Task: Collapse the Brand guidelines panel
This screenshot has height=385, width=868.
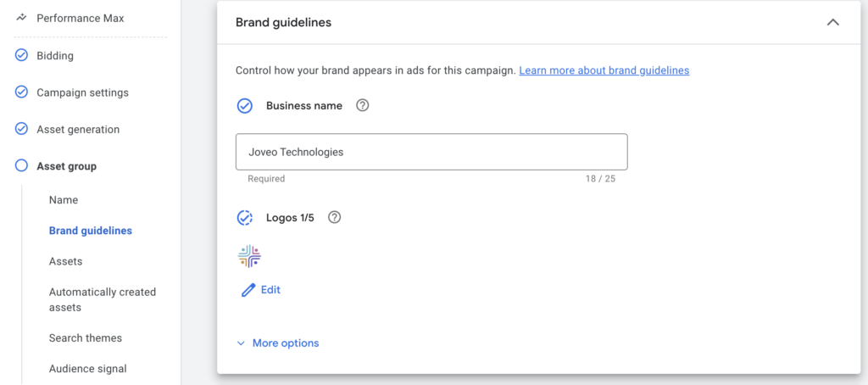Action: pos(832,23)
